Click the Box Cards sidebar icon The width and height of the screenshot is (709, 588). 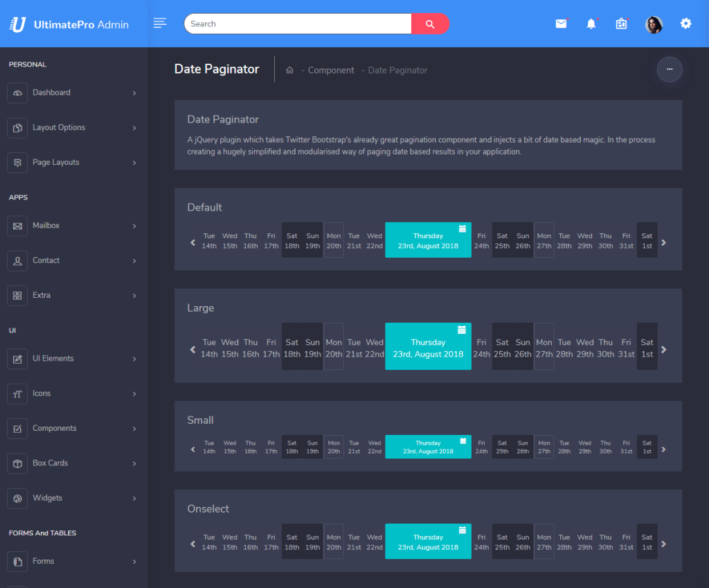pos(17,463)
